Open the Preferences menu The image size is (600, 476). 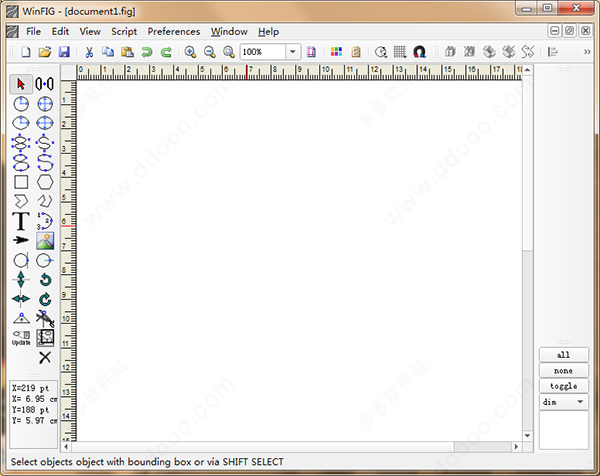(174, 31)
